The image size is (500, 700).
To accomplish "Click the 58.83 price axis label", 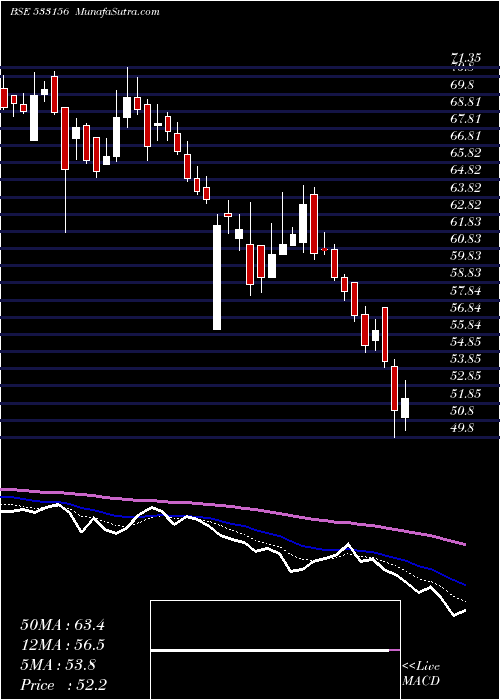I will 466,273.
